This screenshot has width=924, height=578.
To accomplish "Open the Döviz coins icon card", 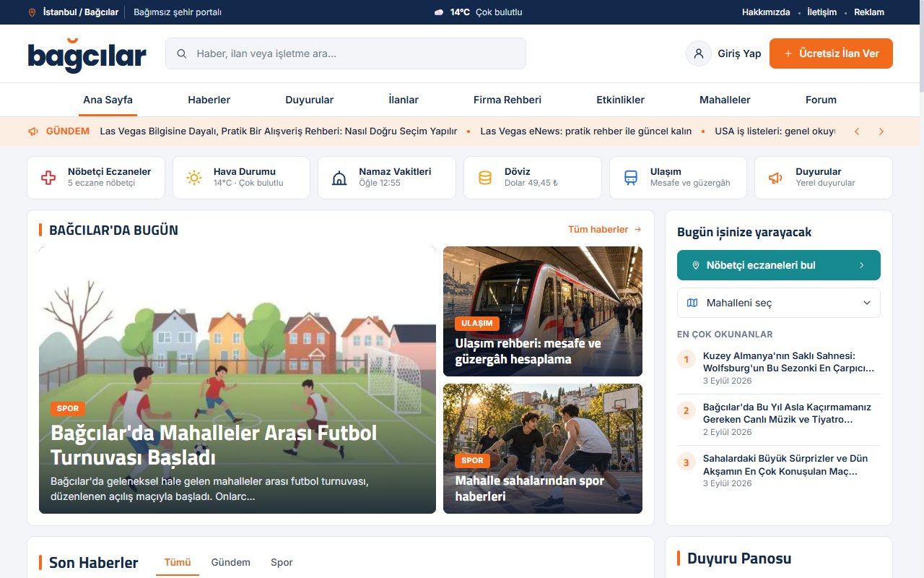I will tap(533, 178).
